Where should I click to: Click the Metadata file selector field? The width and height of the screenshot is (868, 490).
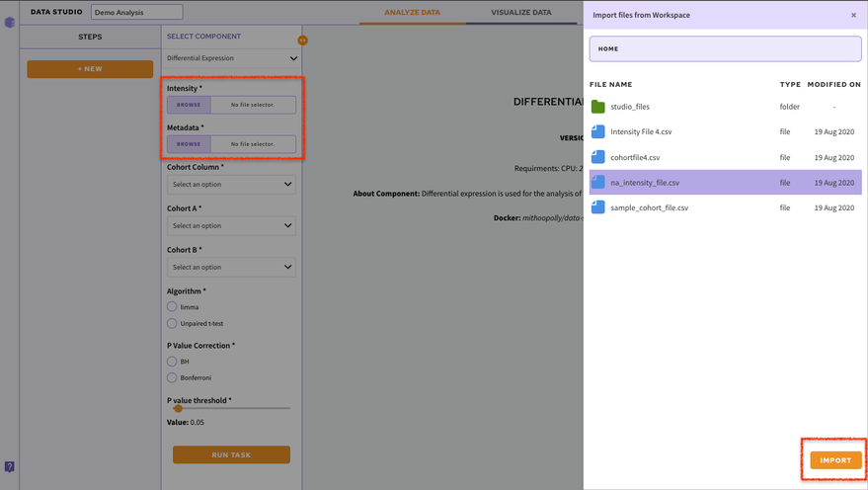point(253,144)
